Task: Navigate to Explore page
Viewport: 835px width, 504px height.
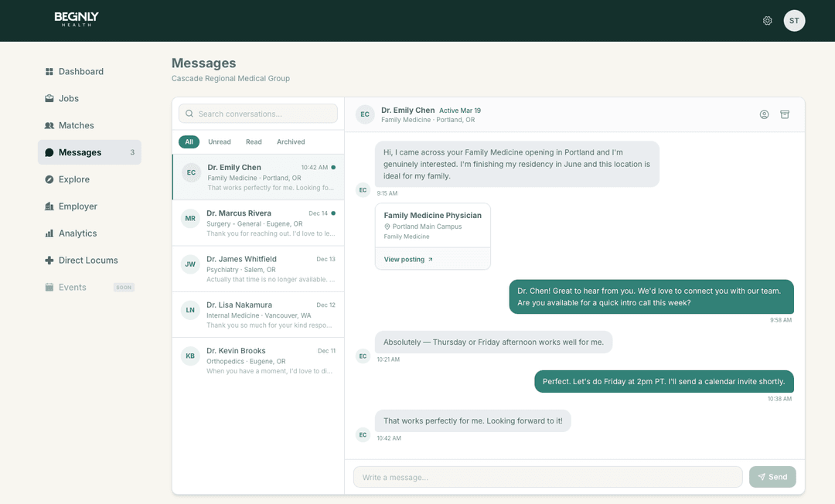Action: pyautogui.click(x=73, y=179)
